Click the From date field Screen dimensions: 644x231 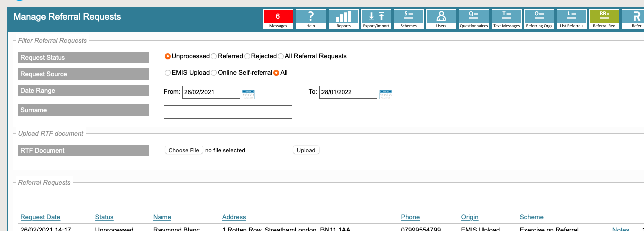(x=211, y=92)
